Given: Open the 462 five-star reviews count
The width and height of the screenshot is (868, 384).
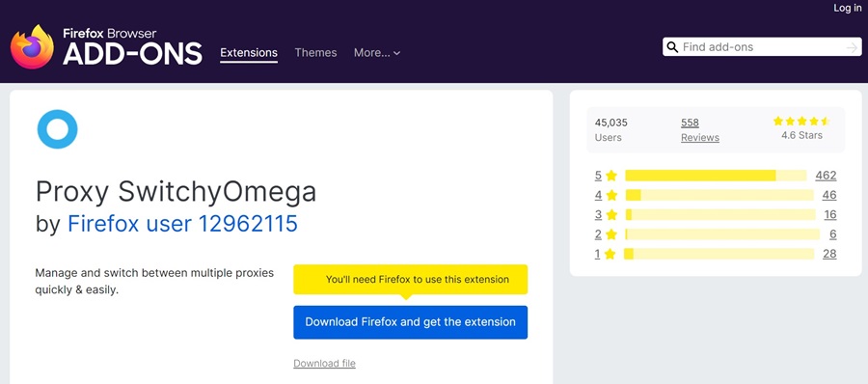Looking at the screenshot, I should tap(826, 176).
